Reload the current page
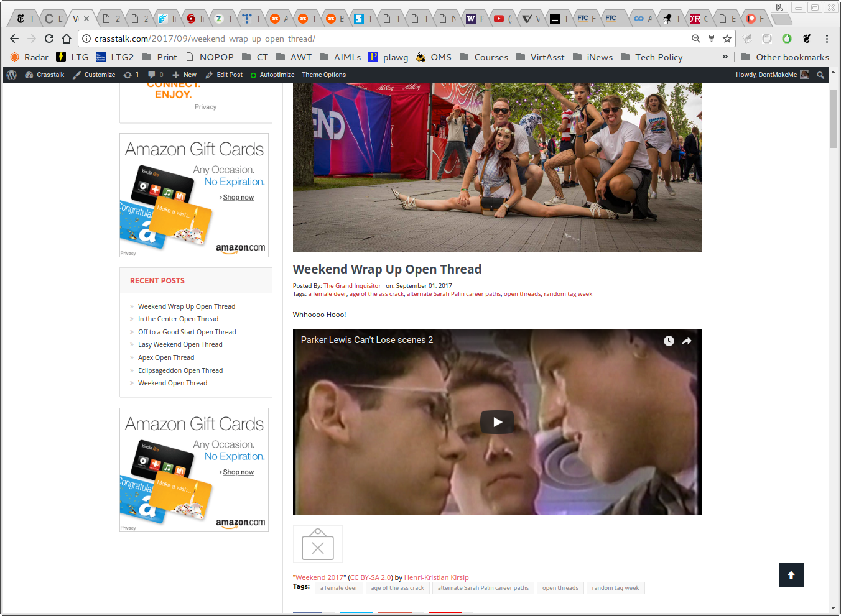This screenshot has width=841, height=616. click(x=49, y=39)
